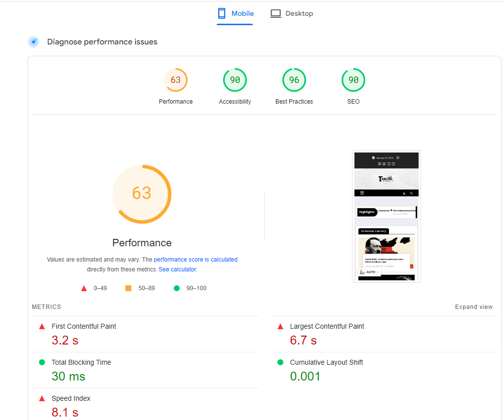Click the green circle beside Total Blocking Time

point(42,362)
